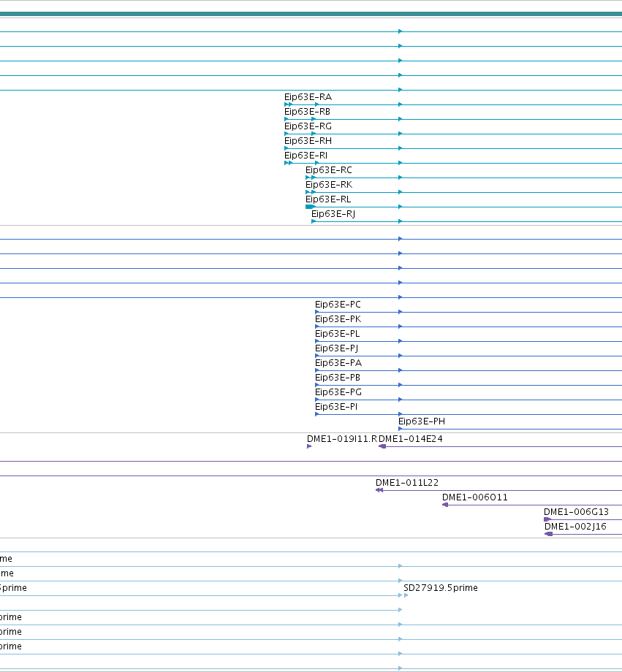Viewport: 622px width, 672px height.
Task: Click the double start arrows of Eip63E-RA
Action: point(288,104)
